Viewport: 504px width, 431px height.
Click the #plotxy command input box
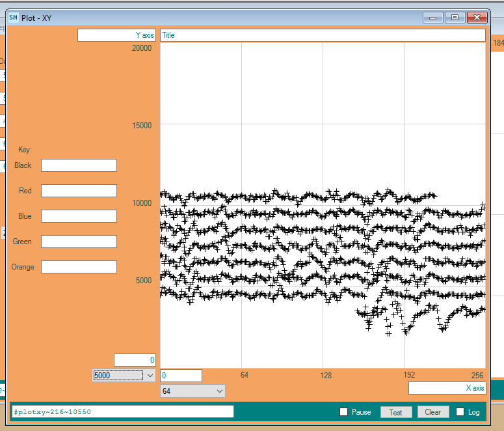click(122, 411)
